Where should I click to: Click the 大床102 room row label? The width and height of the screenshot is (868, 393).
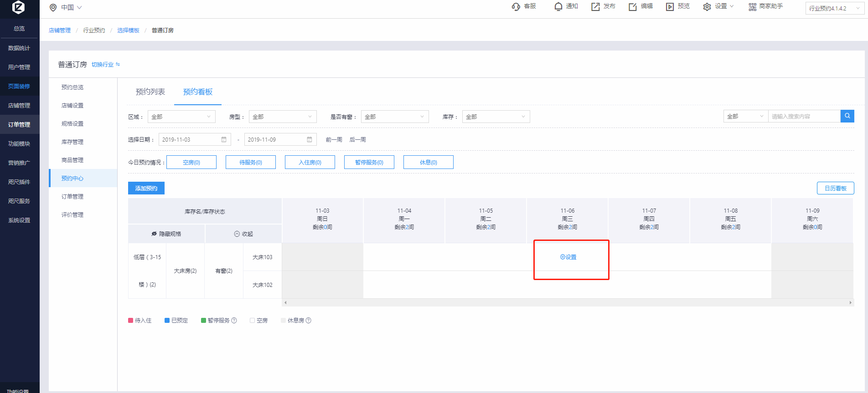click(x=263, y=285)
